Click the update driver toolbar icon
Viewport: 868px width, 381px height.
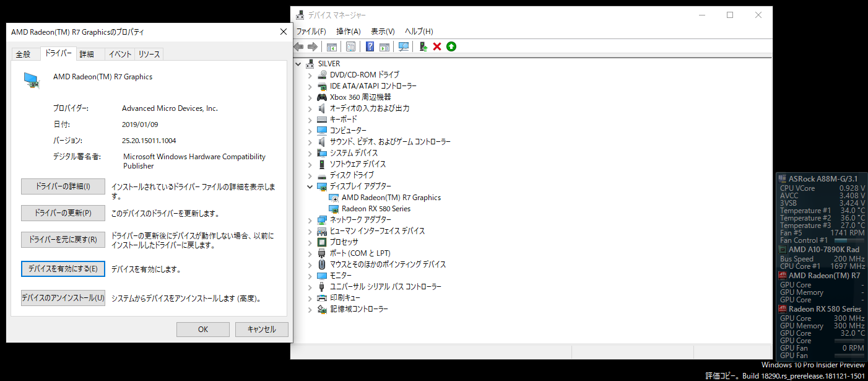pos(423,46)
